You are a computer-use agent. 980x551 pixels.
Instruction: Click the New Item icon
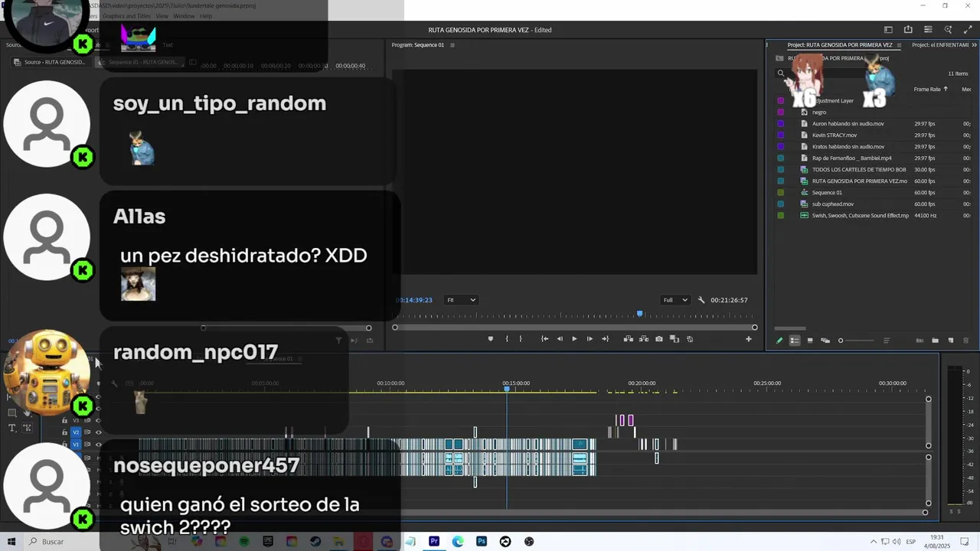(951, 341)
